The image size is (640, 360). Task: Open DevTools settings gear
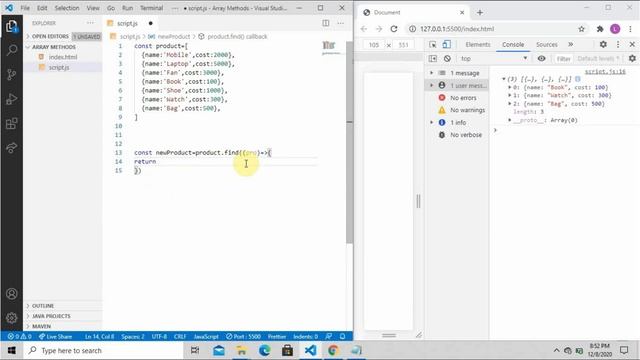tap(603, 44)
